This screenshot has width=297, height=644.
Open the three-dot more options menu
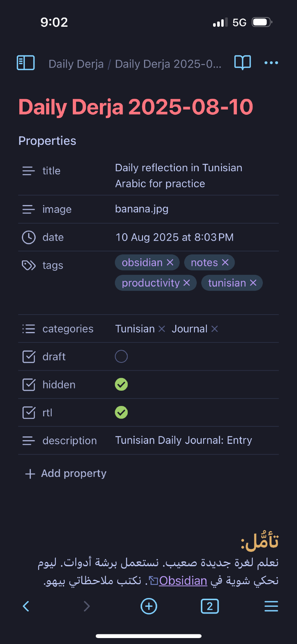(x=271, y=63)
